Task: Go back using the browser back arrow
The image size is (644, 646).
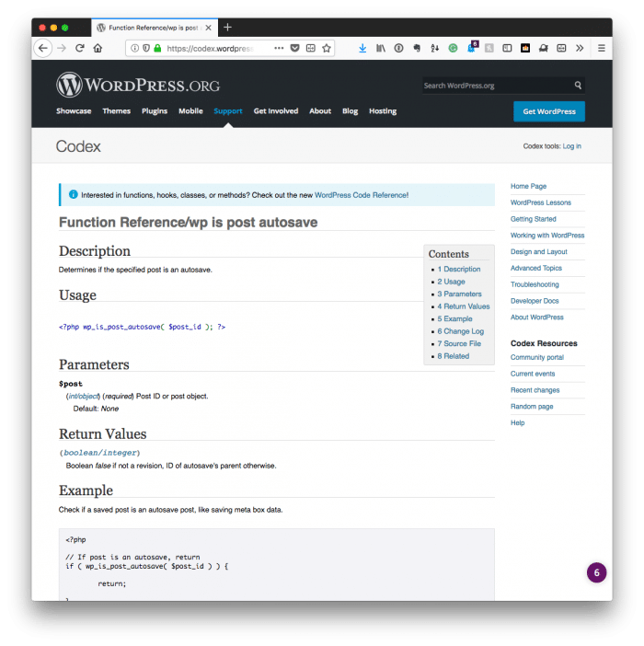Action: tap(43, 48)
